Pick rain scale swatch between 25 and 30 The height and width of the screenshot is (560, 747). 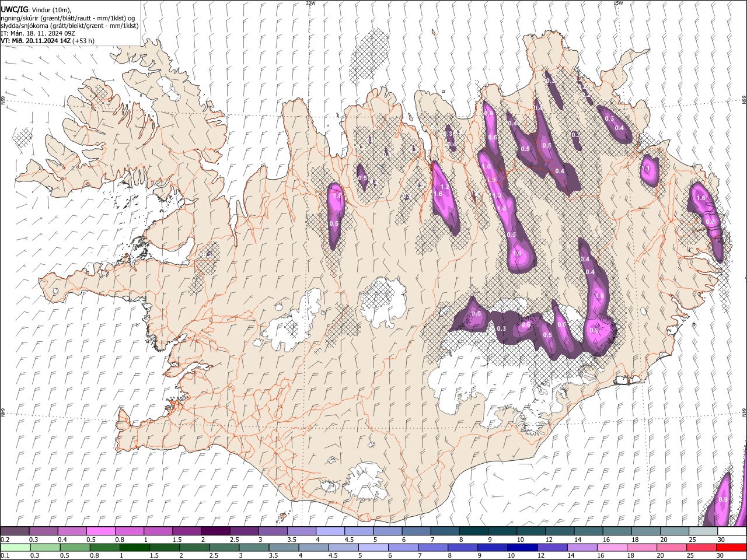click(701, 547)
